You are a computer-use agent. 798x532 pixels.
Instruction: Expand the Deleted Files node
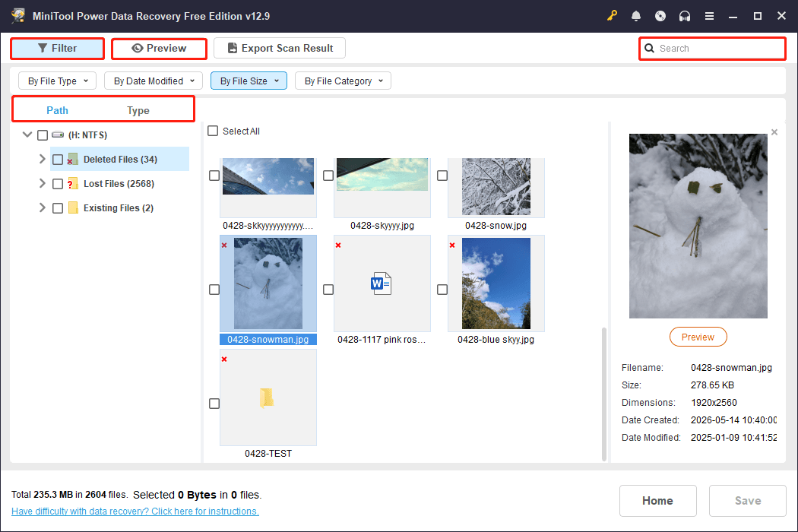[x=43, y=159]
